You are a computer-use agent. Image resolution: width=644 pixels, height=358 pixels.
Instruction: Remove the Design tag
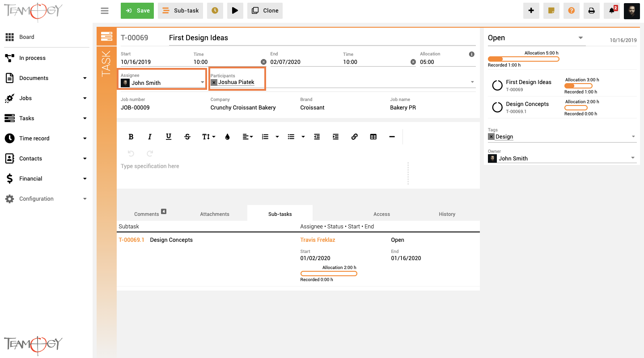click(491, 137)
